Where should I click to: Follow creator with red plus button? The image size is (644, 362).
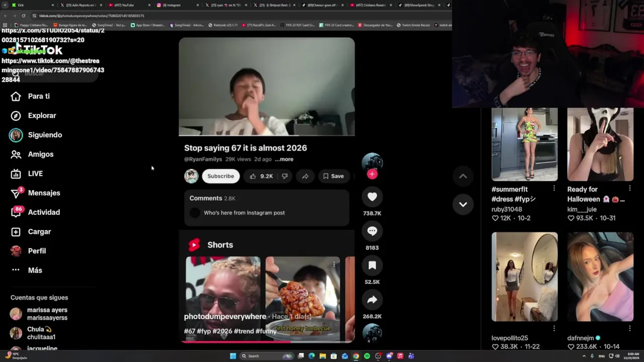tap(372, 174)
